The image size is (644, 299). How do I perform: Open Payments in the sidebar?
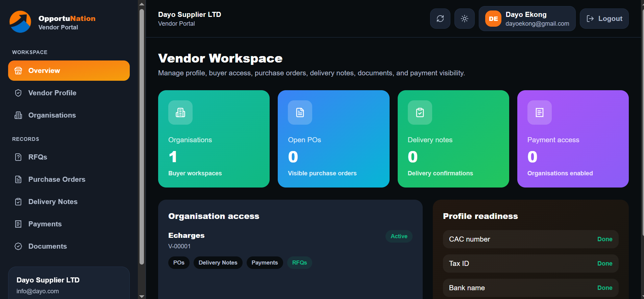coord(69,224)
